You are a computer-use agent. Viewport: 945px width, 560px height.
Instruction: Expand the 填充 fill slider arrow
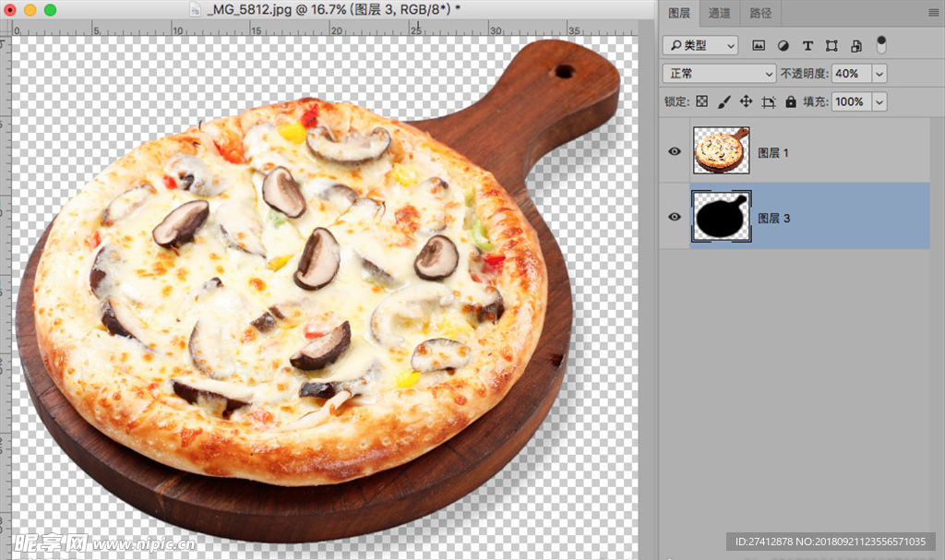[x=879, y=101]
